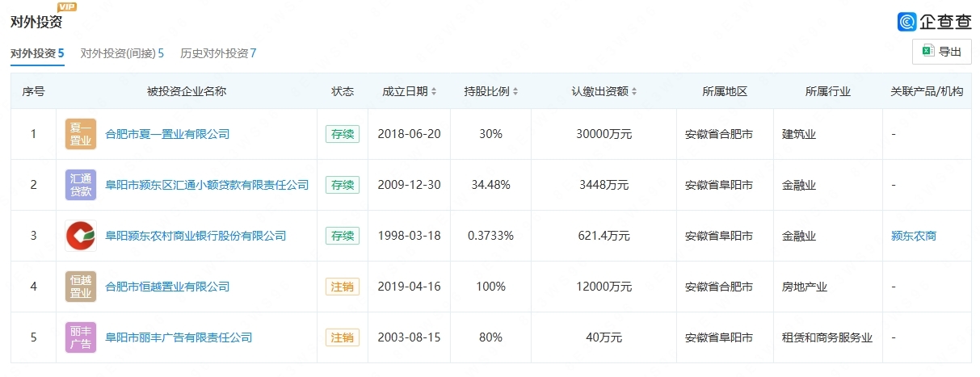Screen dimensions: 980x377
Task: Click the 100% shareholding cell
Action: [x=491, y=287]
